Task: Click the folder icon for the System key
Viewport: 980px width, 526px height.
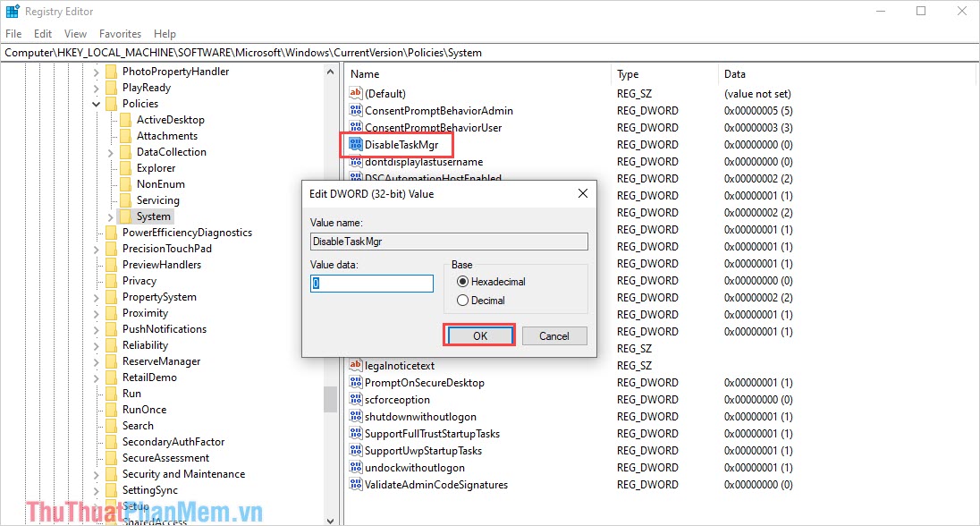Action: [127, 216]
